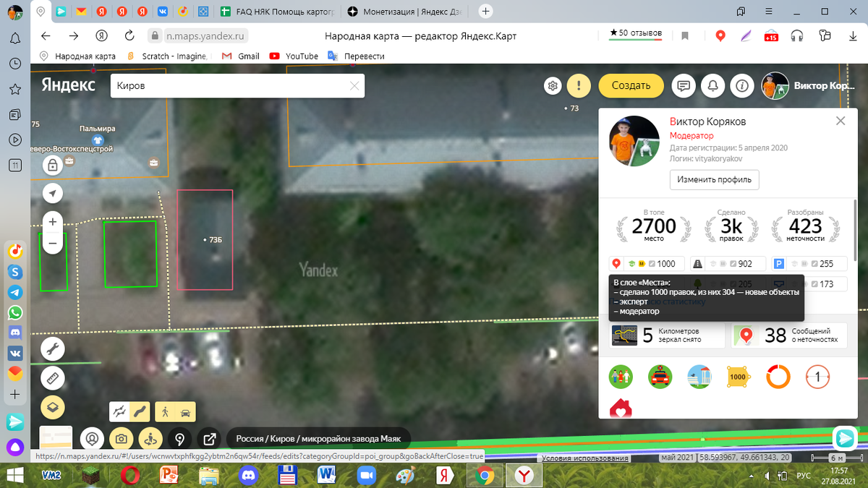868x488 pixels.
Task: Reload the page
Action: (129, 35)
